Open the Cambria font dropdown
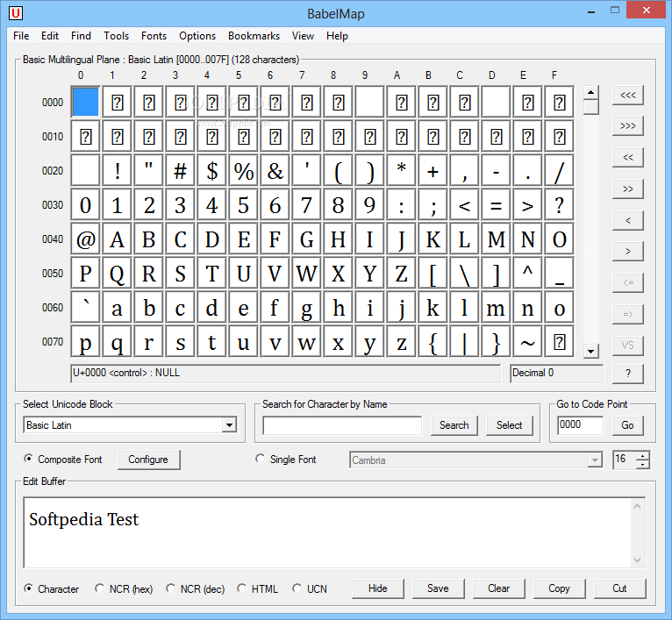Viewport: 672px width, 620px height. 595,460
